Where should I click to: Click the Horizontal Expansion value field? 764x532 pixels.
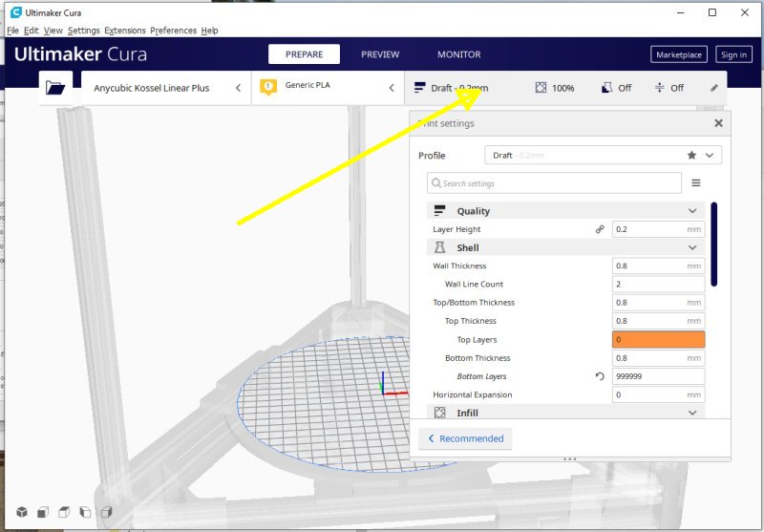pos(658,394)
